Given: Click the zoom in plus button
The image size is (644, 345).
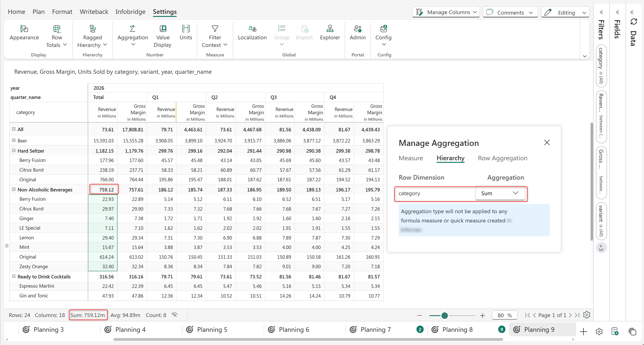Looking at the screenshot, I should [482, 315].
